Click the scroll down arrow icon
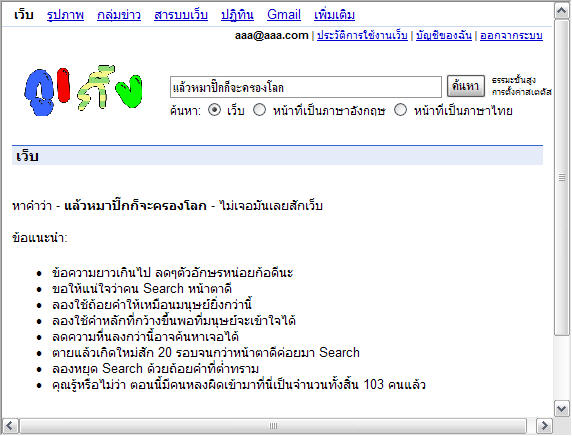Viewport: 572px width, 436px height. pos(562,409)
